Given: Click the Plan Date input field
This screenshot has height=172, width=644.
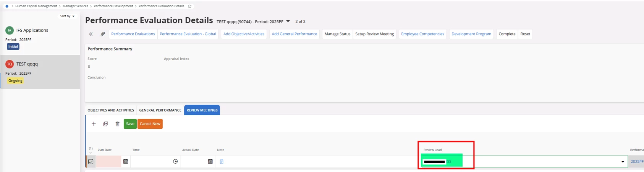Looking at the screenshot, I should click(108, 162).
